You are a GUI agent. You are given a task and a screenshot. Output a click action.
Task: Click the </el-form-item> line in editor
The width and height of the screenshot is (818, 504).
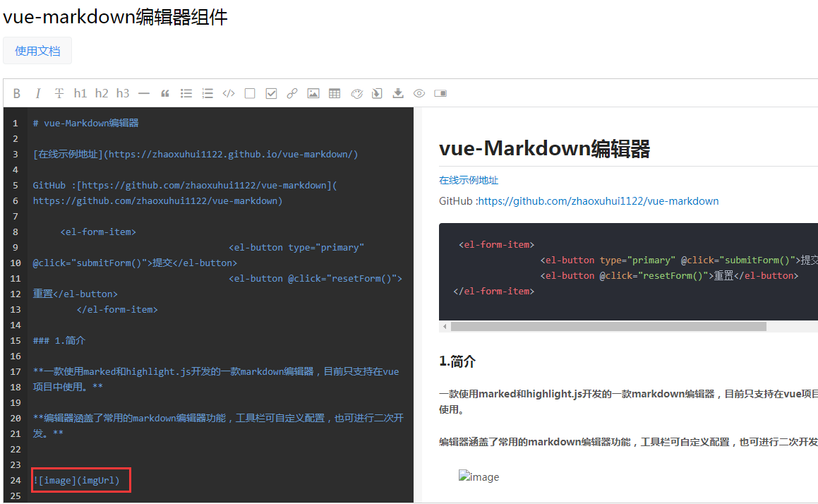click(117, 309)
